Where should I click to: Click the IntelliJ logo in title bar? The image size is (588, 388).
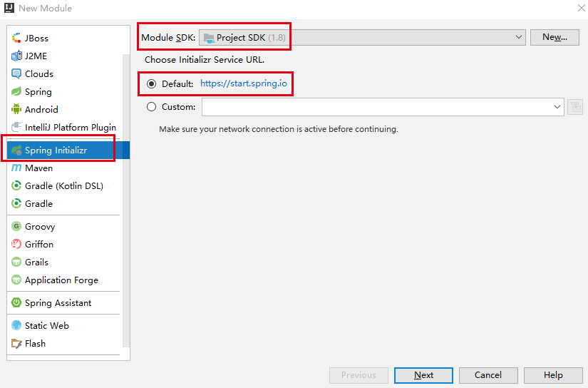pos(9,8)
